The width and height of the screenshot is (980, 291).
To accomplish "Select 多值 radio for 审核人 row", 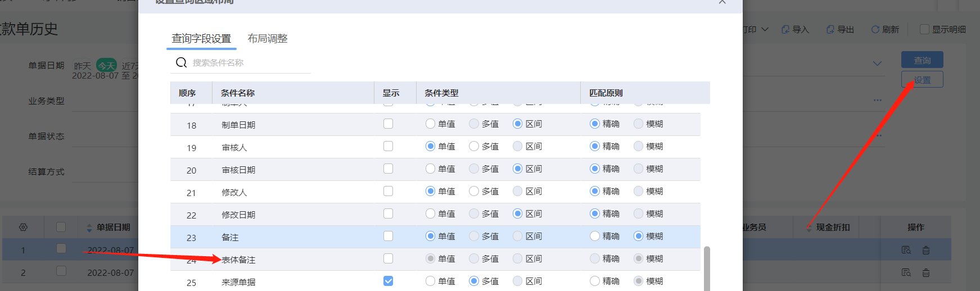I will [474, 146].
